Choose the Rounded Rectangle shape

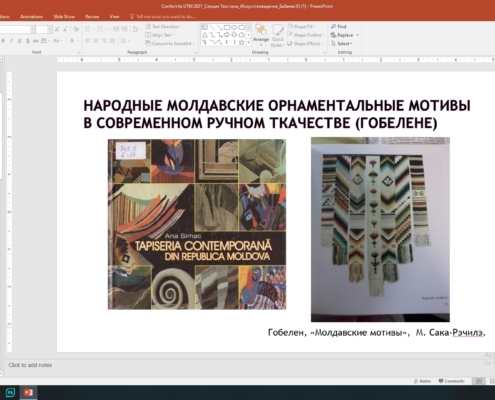point(242,27)
